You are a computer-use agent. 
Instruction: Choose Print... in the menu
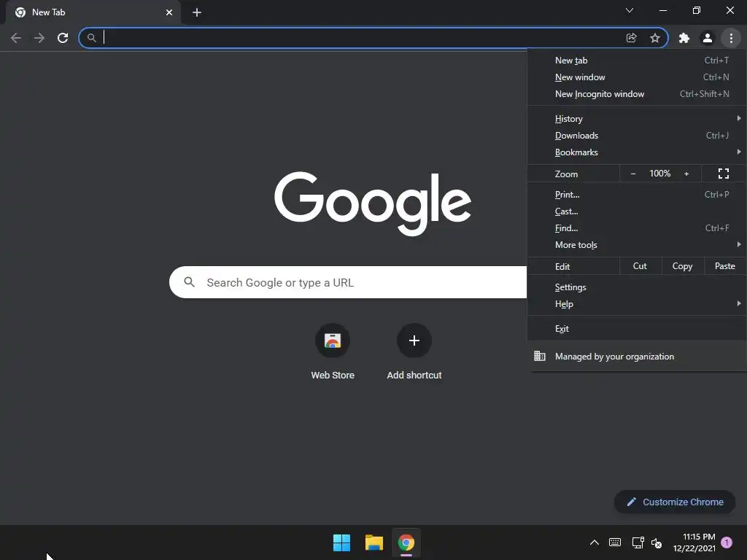636,194
